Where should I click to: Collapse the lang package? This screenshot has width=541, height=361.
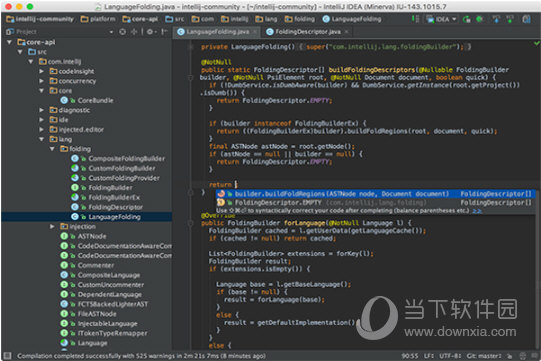[42, 139]
